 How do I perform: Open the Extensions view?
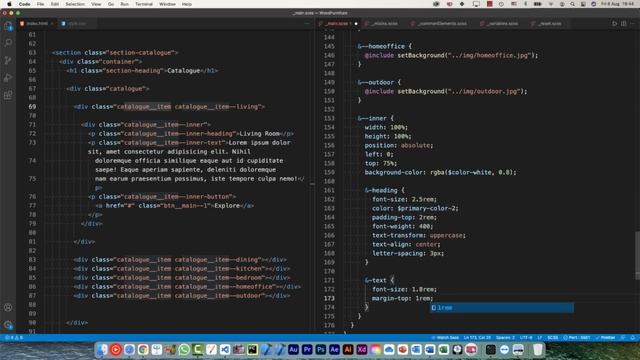click(8, 95)
